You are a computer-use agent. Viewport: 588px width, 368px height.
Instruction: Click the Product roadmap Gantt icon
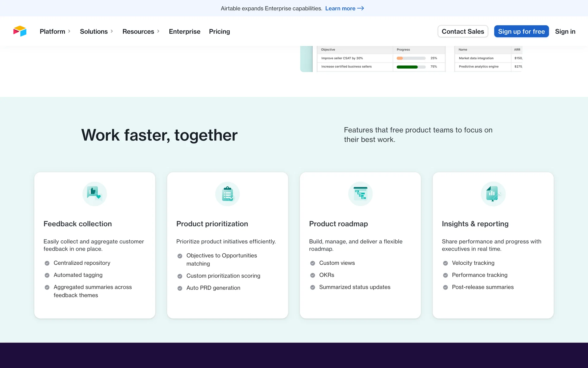click(360, 194)
